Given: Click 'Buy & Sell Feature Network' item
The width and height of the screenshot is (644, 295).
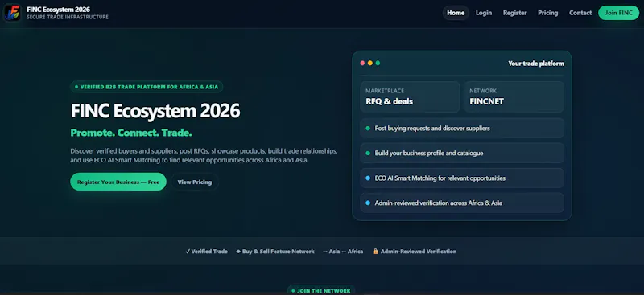Looking at the screenshot, I should 275,251.
